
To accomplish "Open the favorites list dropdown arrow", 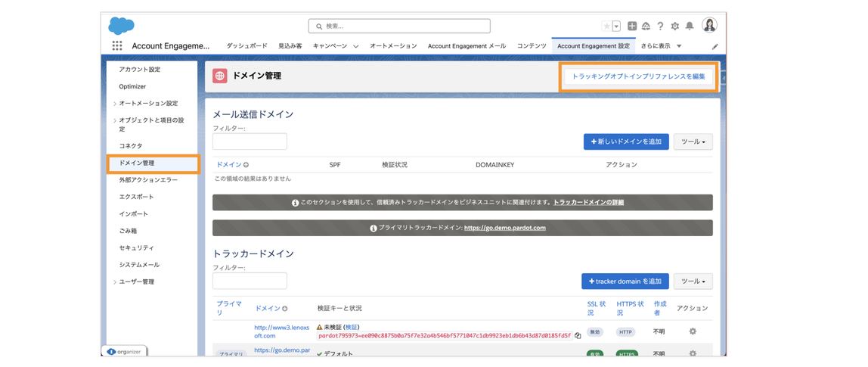I will click(x=617, y=26).
